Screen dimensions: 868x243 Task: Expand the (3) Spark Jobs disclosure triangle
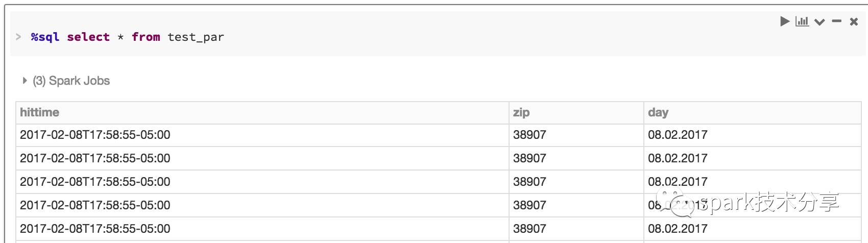25,81
